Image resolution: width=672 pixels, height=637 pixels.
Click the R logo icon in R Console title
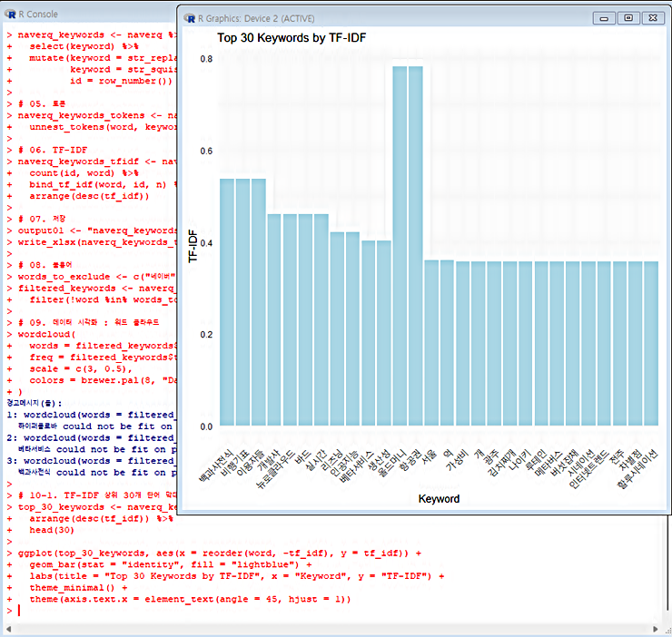click(10, 15)
